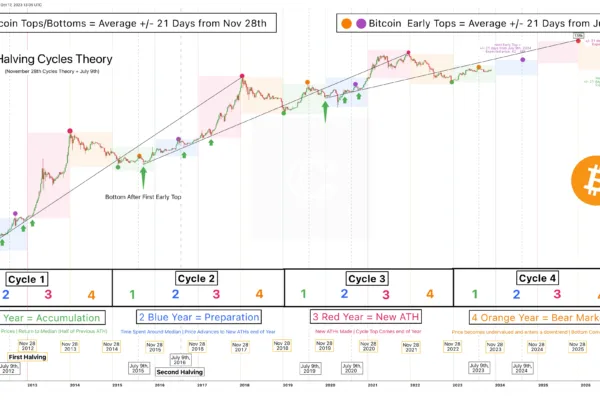Click the red dot at the 2013 cycle top
Screen dimensions: 600x400
point(70,131)
